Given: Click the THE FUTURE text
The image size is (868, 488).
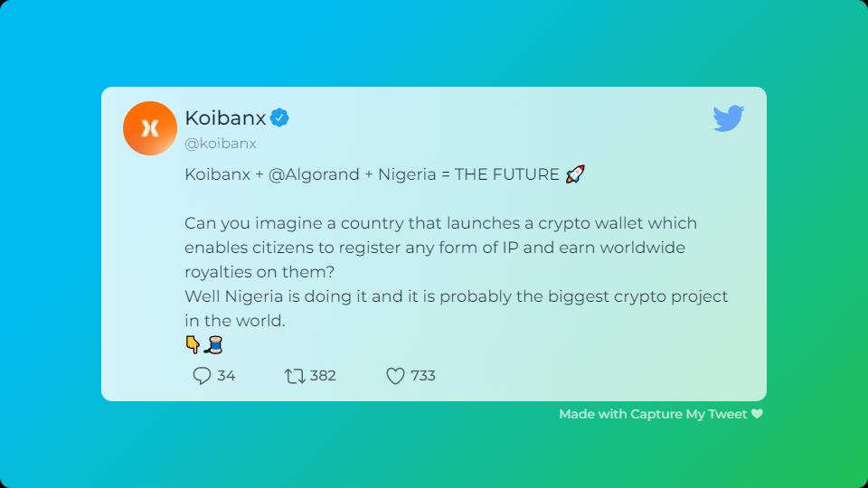Looking at the screenshot, I should pos(507,174).
